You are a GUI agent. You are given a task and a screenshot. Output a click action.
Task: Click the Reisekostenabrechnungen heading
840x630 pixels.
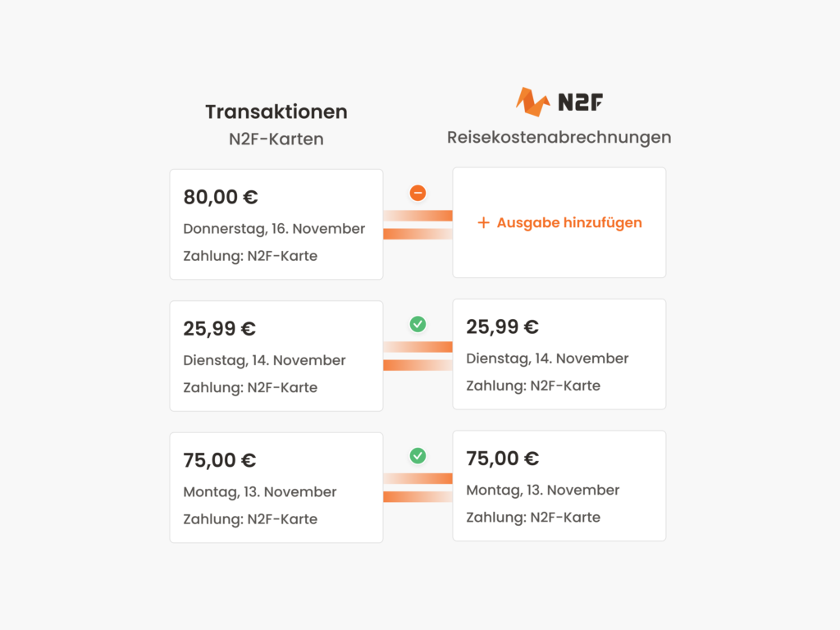coord(559,137)
